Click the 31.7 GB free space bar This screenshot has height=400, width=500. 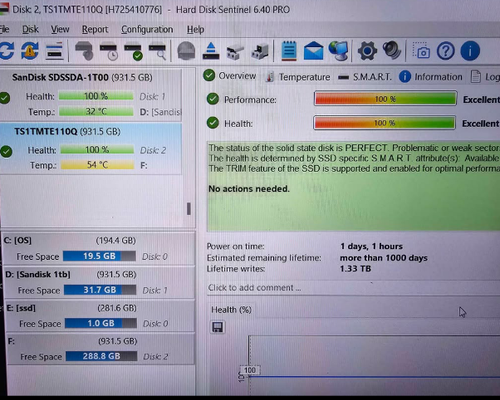click(x=100, y=290)
